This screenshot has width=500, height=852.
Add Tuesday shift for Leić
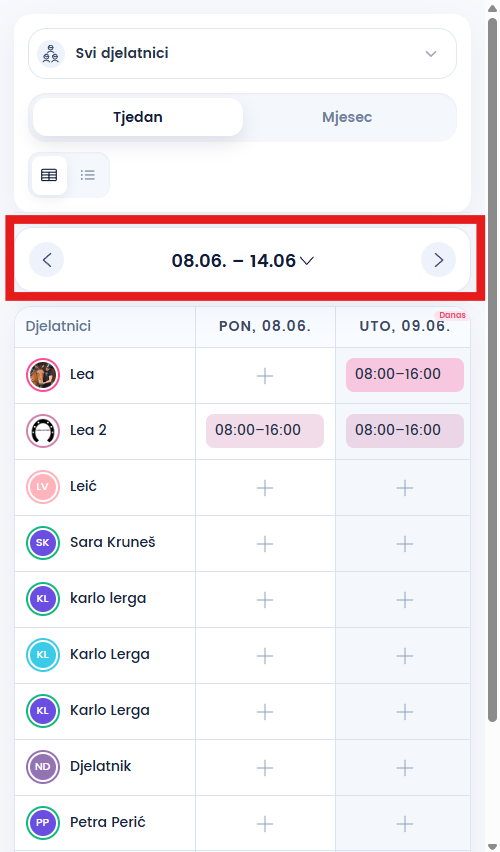[x=405, y=488]
